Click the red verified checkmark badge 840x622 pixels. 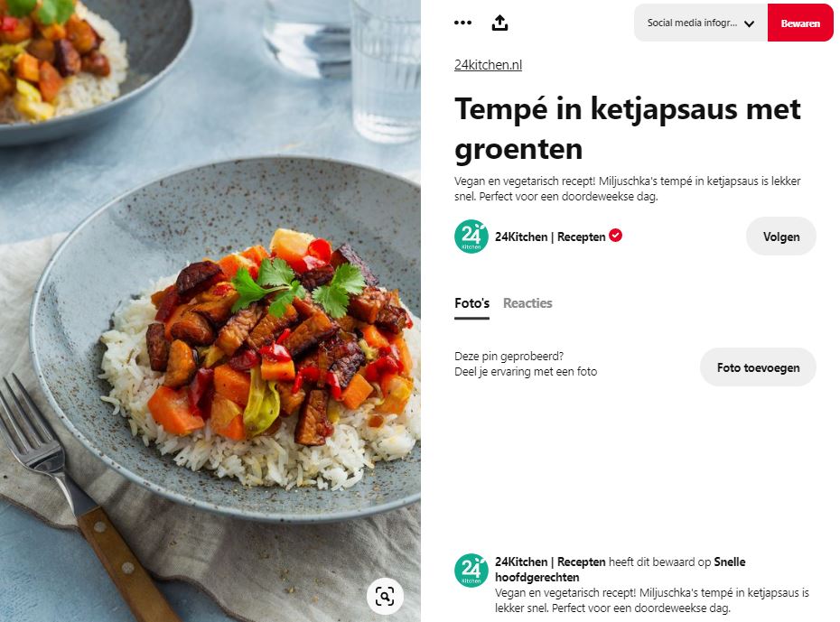coord(615,235)
